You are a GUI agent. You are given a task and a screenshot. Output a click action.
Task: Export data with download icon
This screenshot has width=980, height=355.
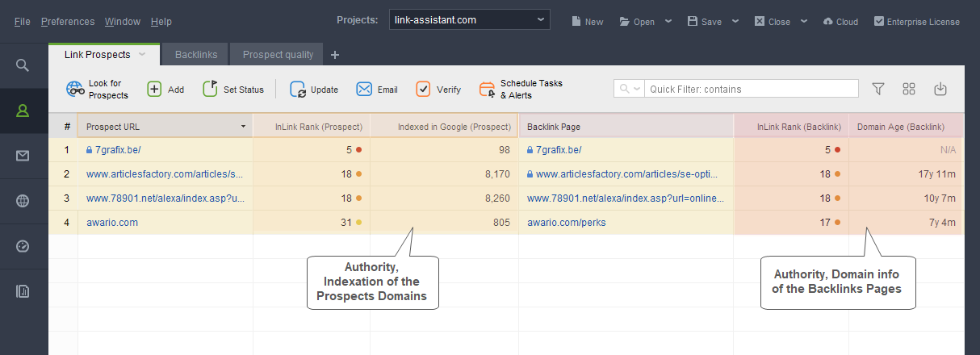click(x=940, y=89)
